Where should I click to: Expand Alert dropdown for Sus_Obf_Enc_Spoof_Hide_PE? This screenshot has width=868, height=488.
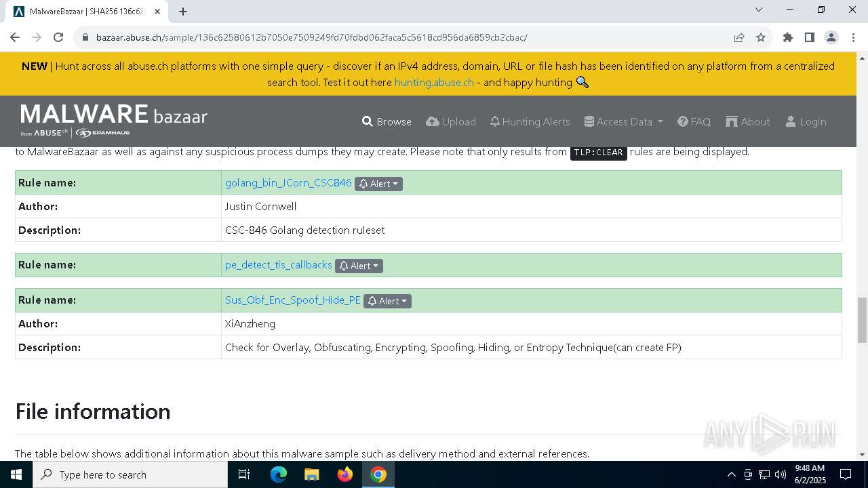[387, 301]
